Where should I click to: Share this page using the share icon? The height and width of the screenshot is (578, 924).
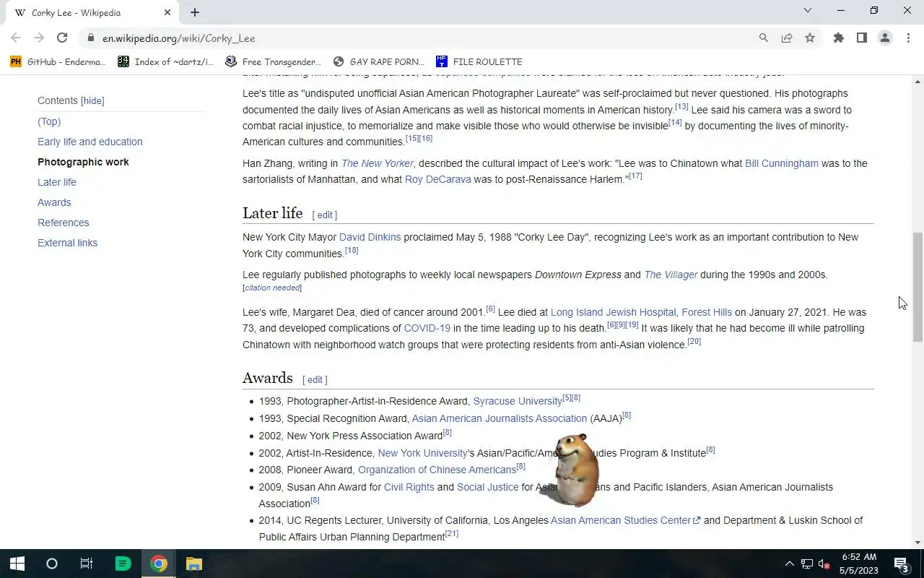click(787, 38)
